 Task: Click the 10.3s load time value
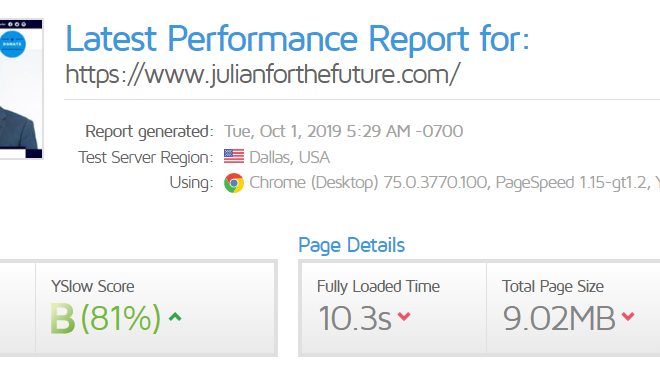(x=355, y=318)
